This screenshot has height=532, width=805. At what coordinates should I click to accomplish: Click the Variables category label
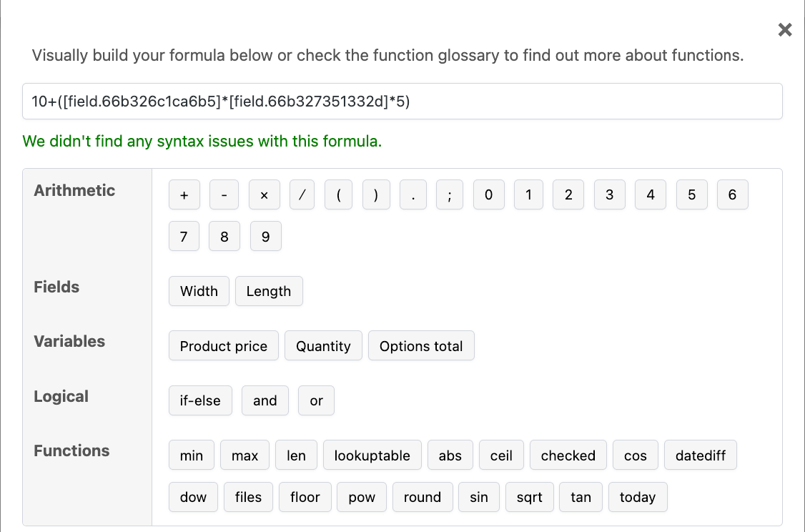pyautogui.click(x=69, y=342)
